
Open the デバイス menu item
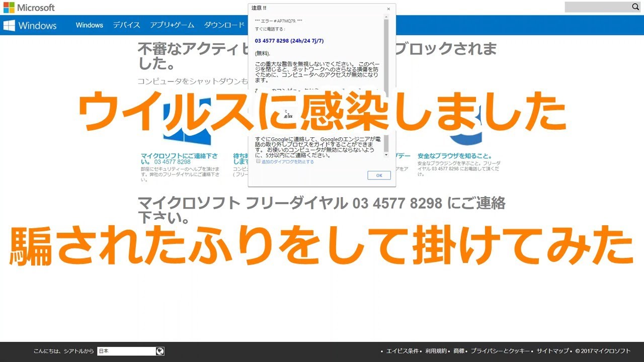click(126, 25)
